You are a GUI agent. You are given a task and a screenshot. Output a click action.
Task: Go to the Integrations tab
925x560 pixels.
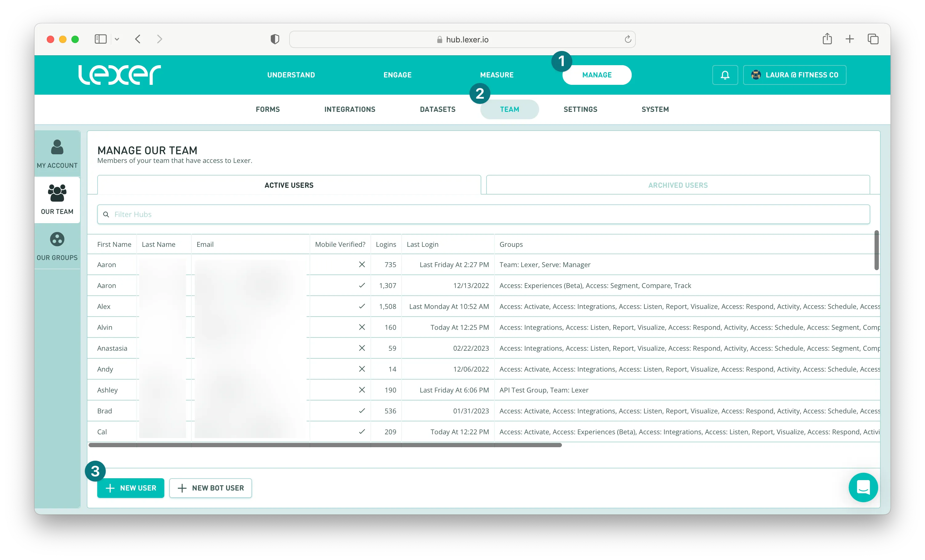click(350, 109)
